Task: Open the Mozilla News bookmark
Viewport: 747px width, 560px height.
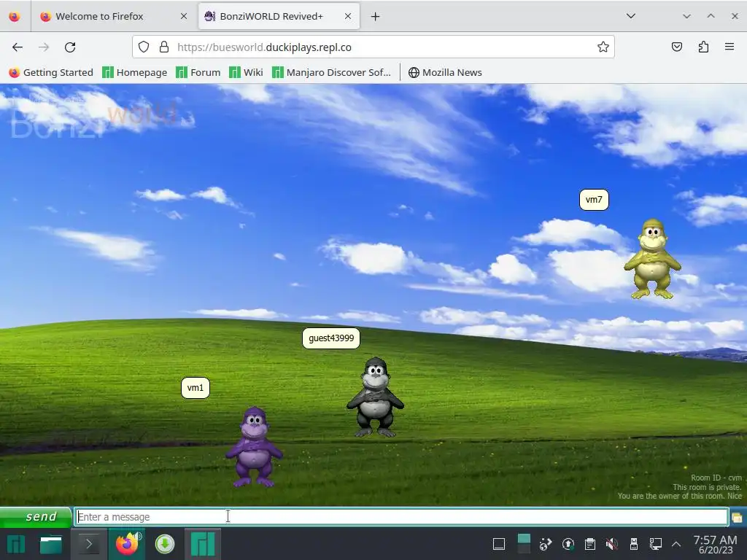Action: tap(445, 72)
